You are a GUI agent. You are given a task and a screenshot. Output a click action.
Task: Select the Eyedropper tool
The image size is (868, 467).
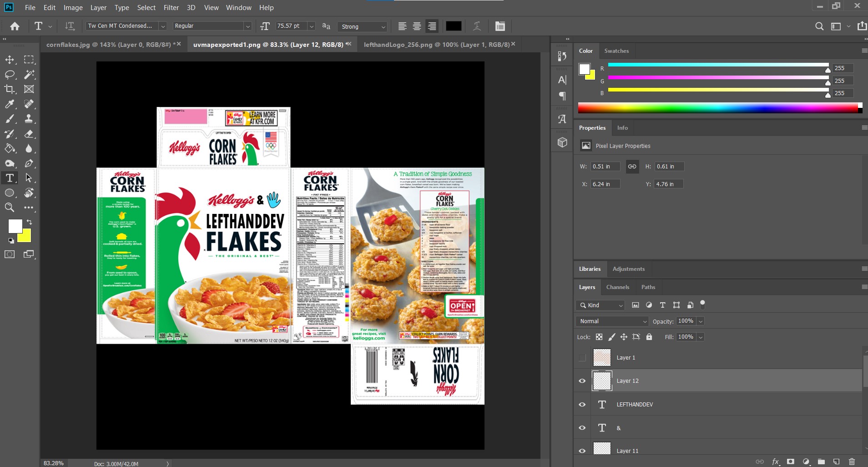pos(10,104)
